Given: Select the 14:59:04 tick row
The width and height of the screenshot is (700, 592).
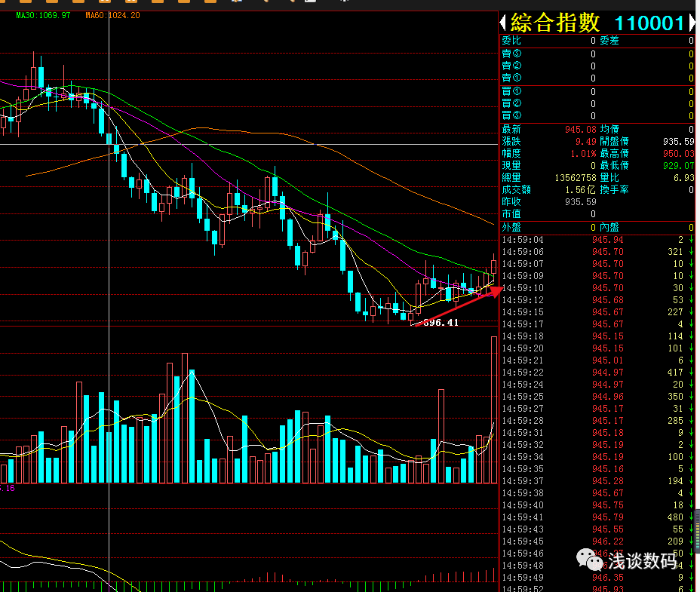Looking at the screenshot, I should click(x=597, y=240).
